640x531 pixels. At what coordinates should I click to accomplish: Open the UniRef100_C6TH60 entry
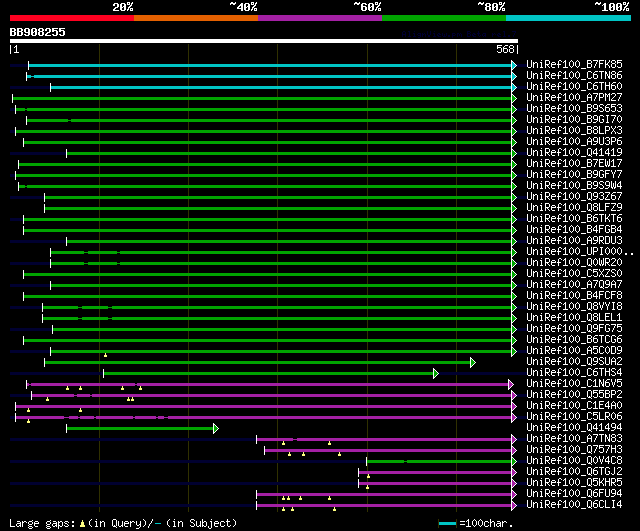point(574,87)
